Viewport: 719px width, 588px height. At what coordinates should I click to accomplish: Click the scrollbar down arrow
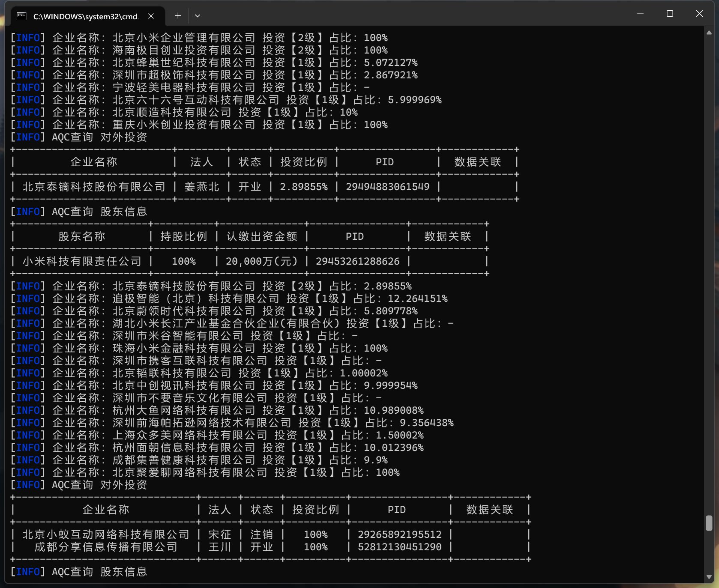pyautogui.click(x=709, y=577)
